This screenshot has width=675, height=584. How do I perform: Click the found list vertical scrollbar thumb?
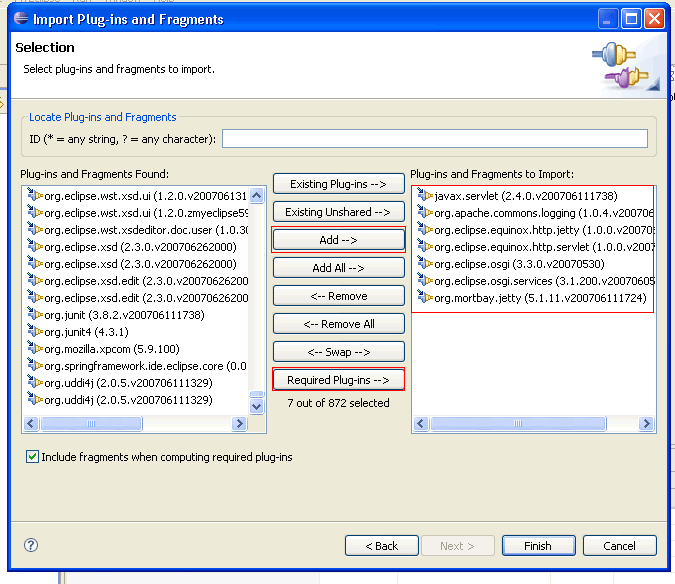257,394
